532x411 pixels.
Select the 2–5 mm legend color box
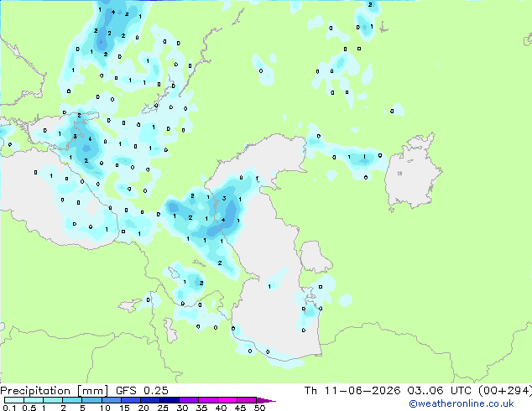[x=72, y=400]
